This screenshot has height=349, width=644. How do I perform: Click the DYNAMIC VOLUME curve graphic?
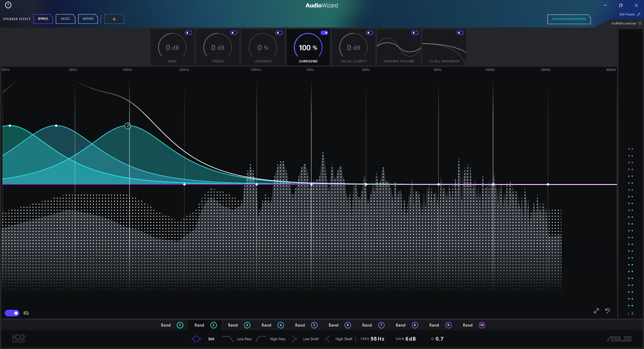click(399, 48)
